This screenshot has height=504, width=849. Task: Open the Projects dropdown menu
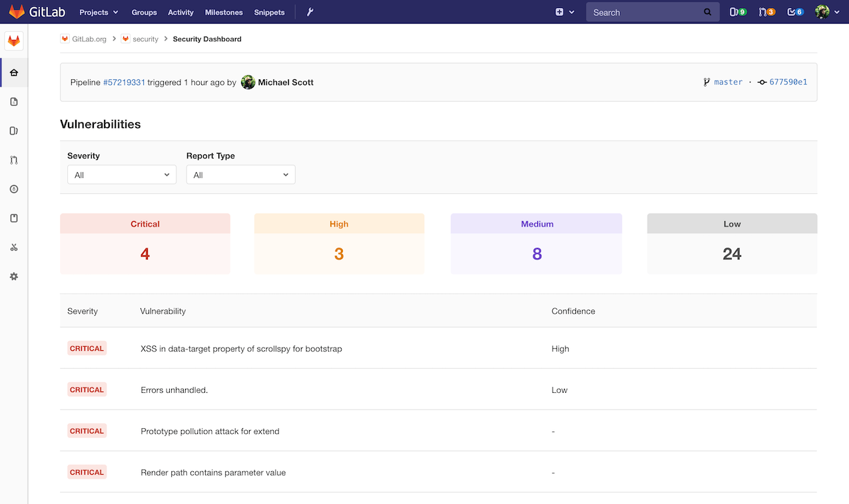coord(99,12)
